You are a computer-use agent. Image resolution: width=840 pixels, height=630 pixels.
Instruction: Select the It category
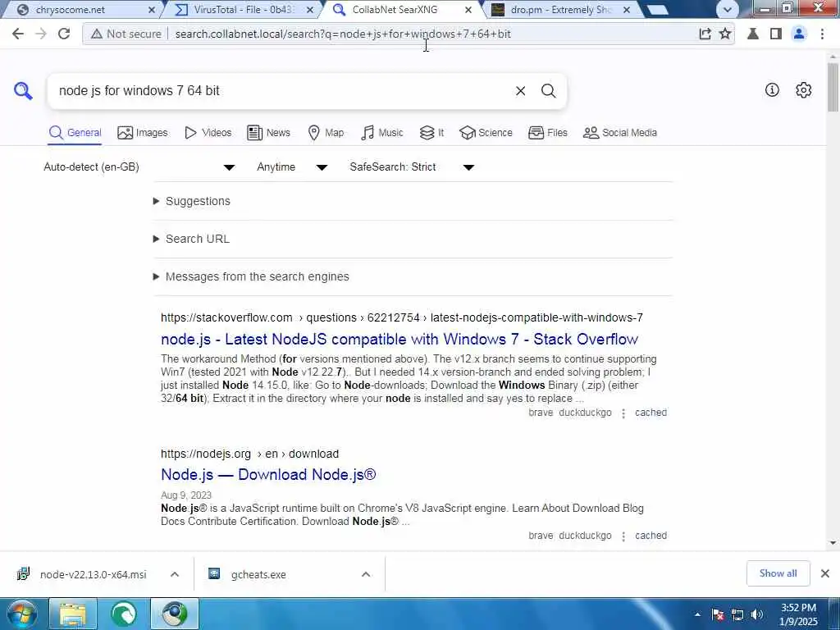click(x=431, y=133)
